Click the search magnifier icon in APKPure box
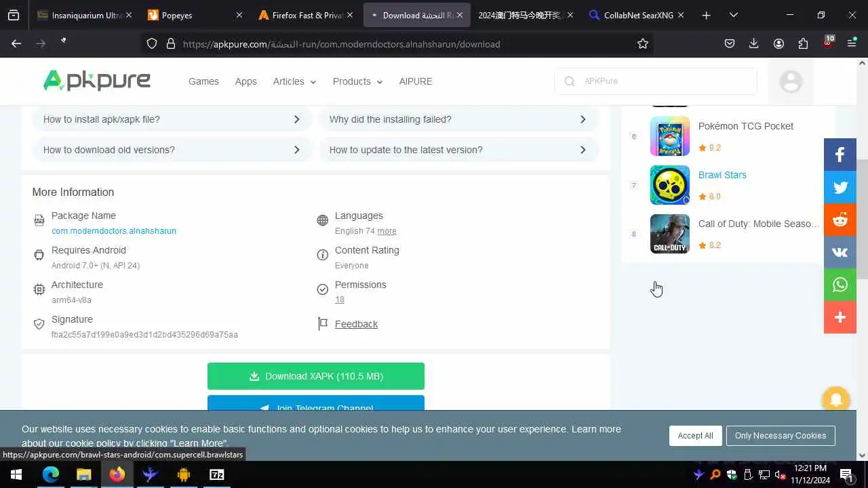868x488 pixels. click(x=570, y=81)
